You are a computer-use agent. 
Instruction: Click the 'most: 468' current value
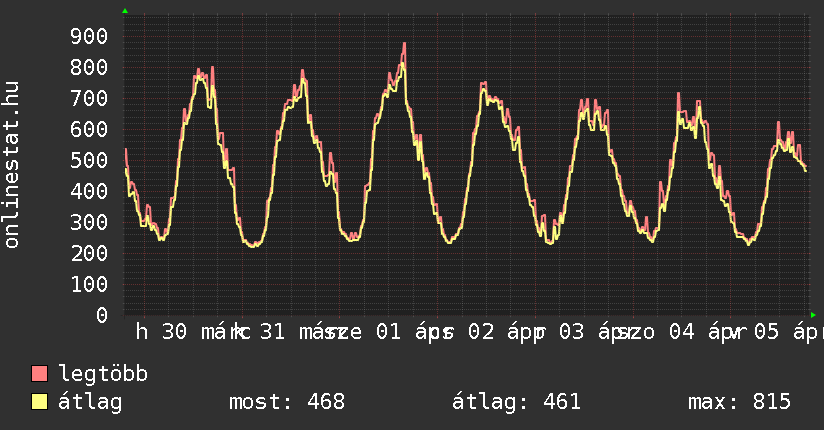coord(286,403)
